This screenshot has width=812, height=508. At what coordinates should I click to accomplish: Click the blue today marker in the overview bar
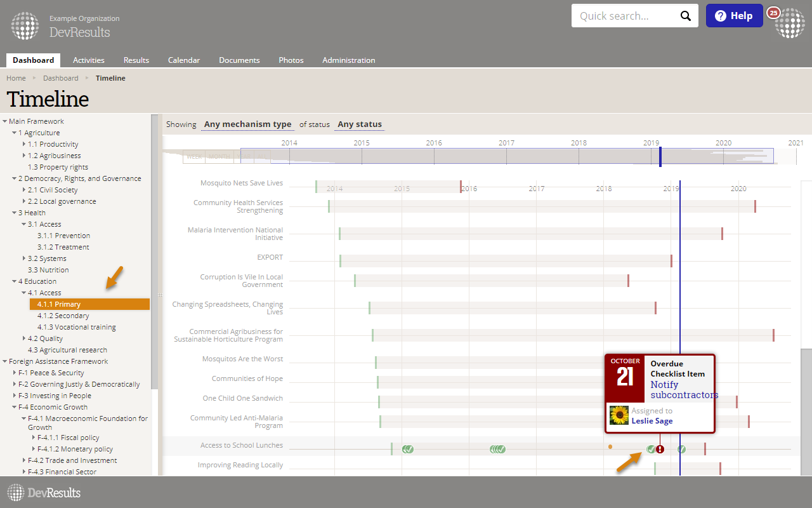[660, 157]
